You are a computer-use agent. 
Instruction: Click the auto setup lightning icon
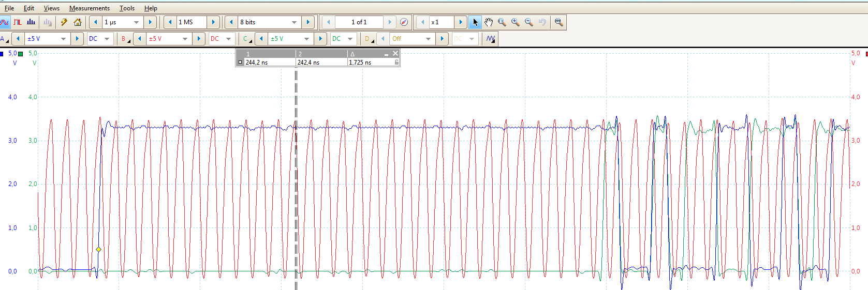(x=64, y=22)
